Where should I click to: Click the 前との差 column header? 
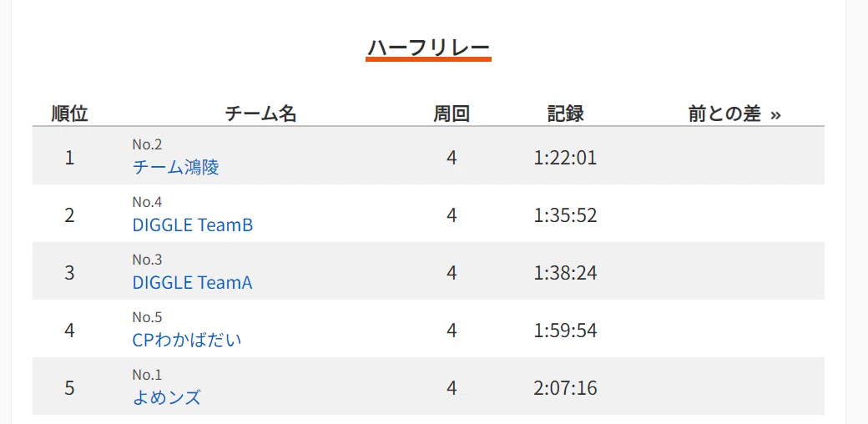pos(724,114)
